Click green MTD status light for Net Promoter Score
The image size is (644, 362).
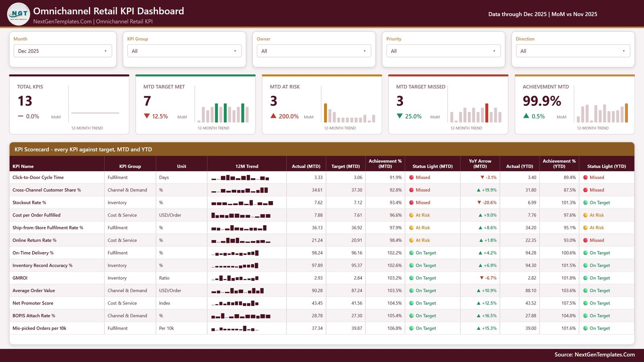412,303
